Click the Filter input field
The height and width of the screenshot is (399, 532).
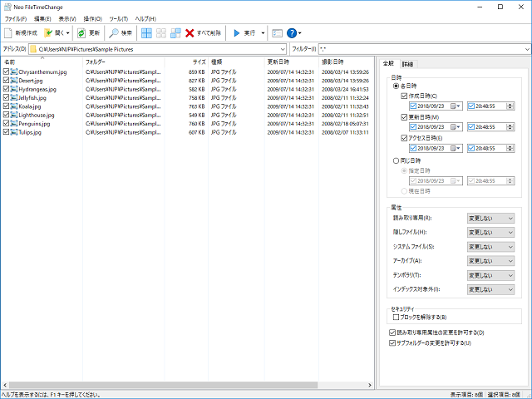coord(421,49)
